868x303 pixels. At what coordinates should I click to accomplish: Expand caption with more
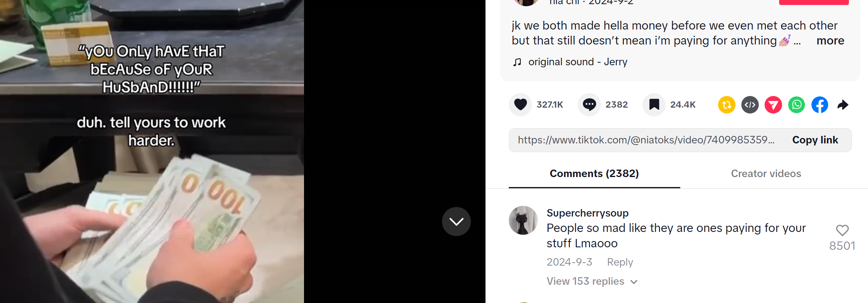(830, 41)
